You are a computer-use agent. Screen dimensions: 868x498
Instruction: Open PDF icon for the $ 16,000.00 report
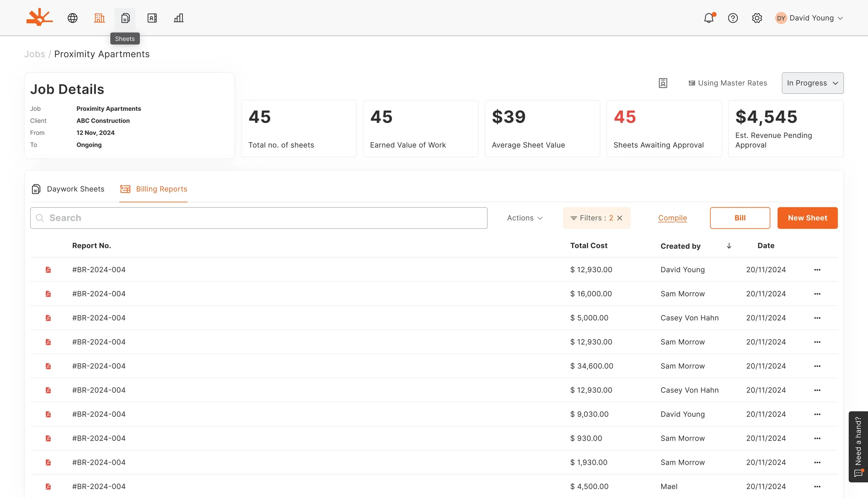click(x=48, y=294)
